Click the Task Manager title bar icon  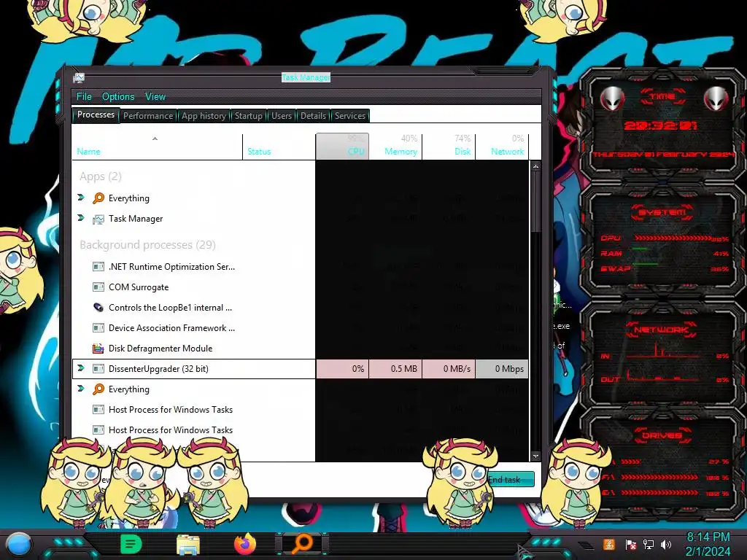click(79, 77)
